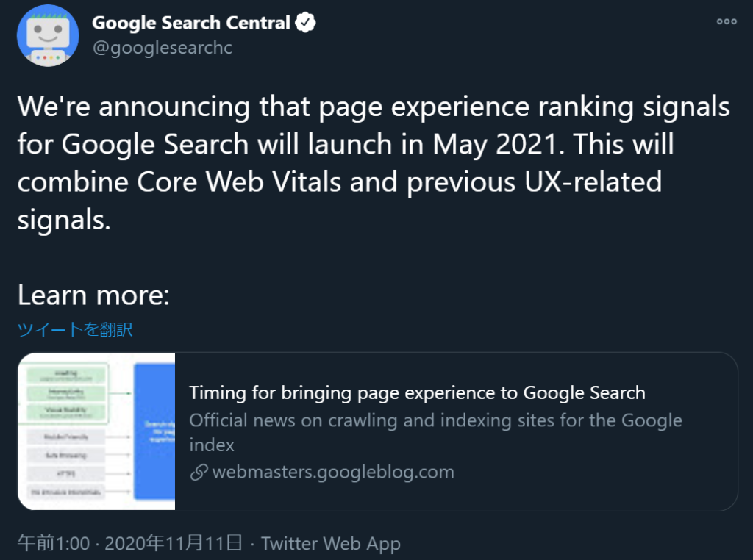Click the 'Official news on crawling' card description
753x560 pixels.
coord(435,421)
